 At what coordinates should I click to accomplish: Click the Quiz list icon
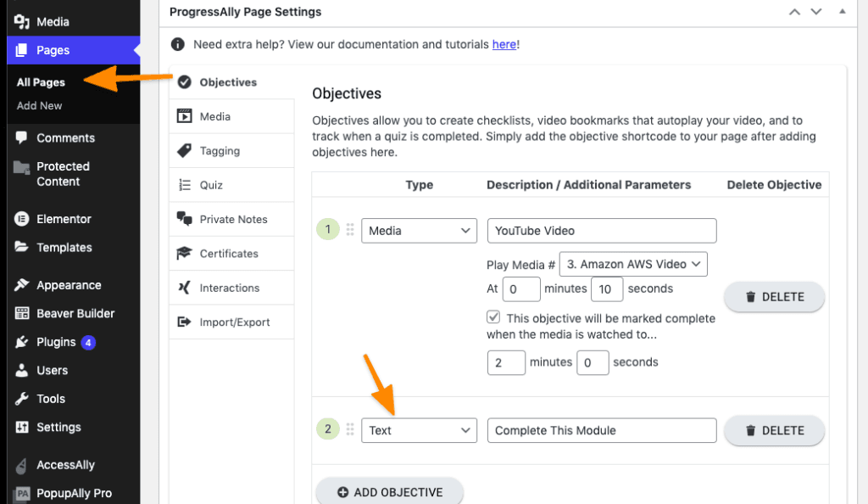point(184,185)
